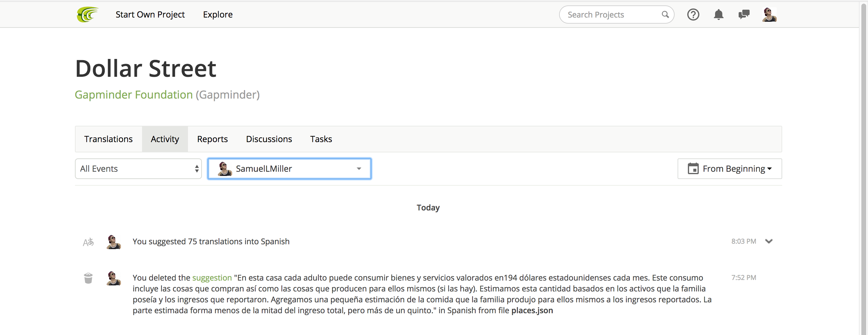Click Explore in the header
The width and height of the screenshot is (868, 335).
(218, 15)
